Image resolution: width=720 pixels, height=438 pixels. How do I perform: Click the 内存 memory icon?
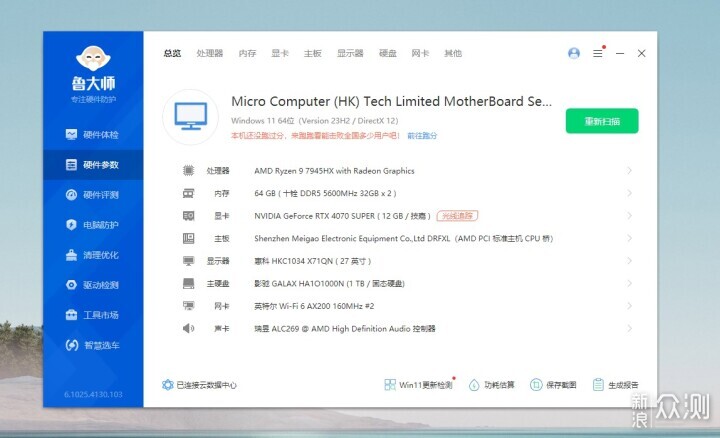click(x=188, y=193)
